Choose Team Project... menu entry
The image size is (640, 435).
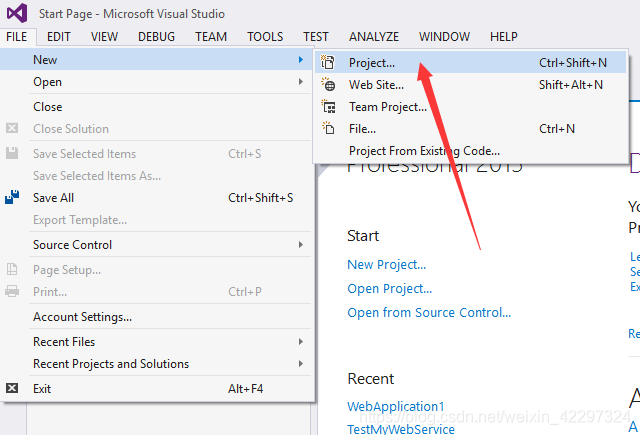tap(471, 107)
